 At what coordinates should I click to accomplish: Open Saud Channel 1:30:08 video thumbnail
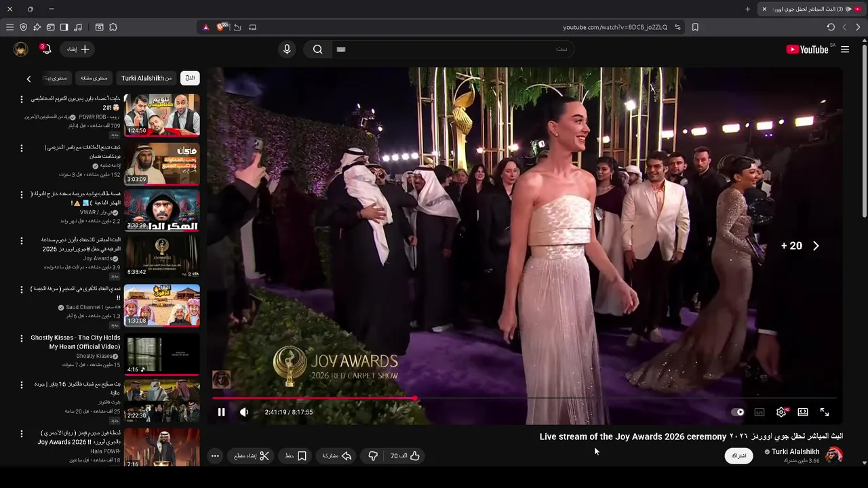point(162,305)
